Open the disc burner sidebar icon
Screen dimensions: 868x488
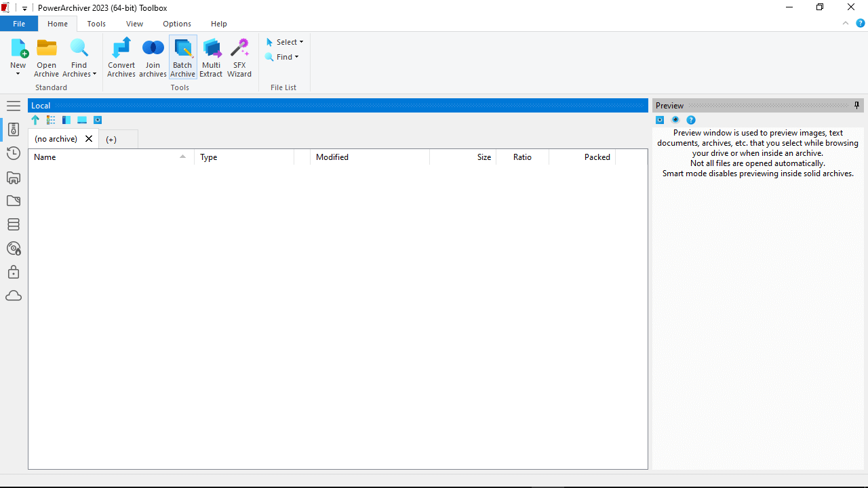(14, 249)
